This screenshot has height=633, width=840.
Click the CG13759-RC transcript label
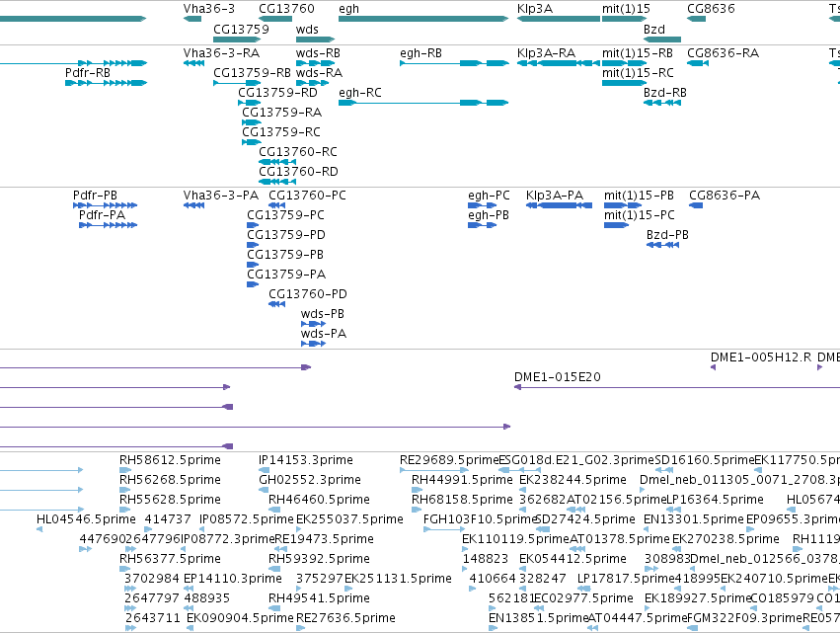[x=281, y=132]
